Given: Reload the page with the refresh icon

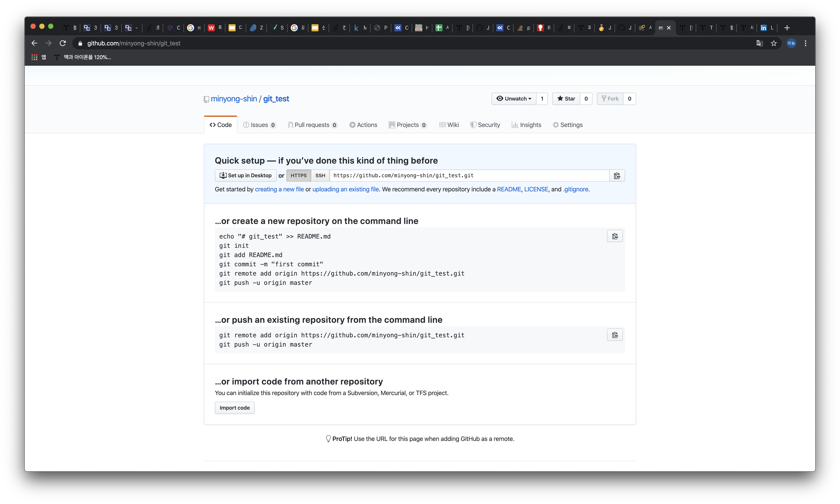Looking at the screenshot, I should 62,43.
